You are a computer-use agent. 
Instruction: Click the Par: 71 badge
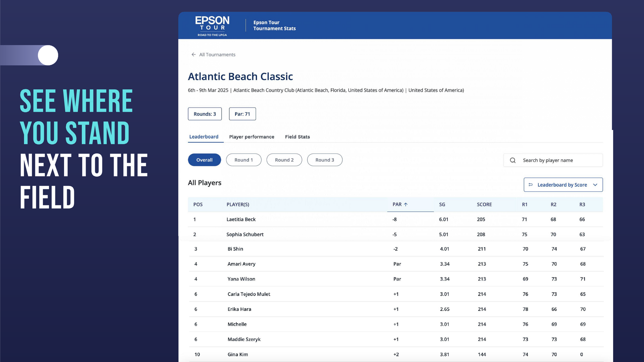(242, 114)
